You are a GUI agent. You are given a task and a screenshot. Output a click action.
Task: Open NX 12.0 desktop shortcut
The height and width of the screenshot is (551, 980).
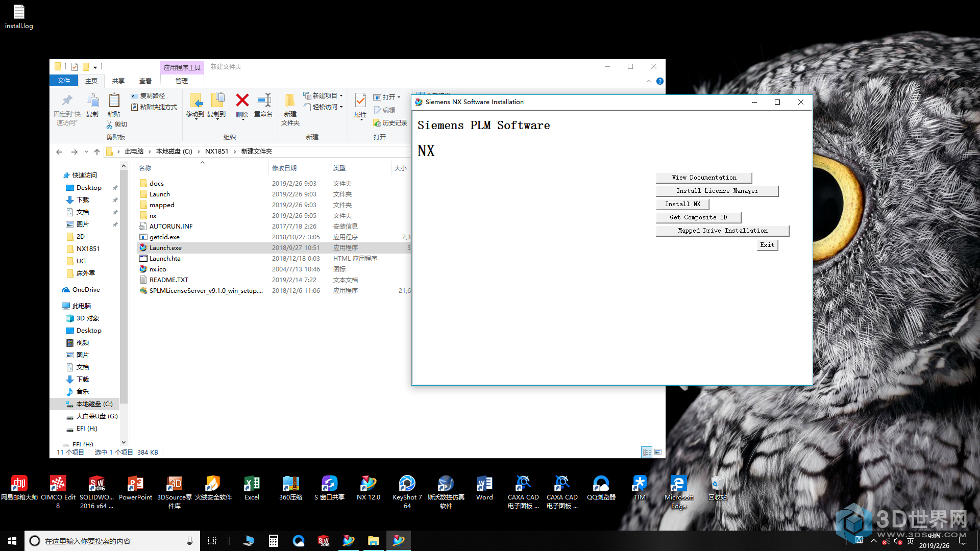[368, 488]
